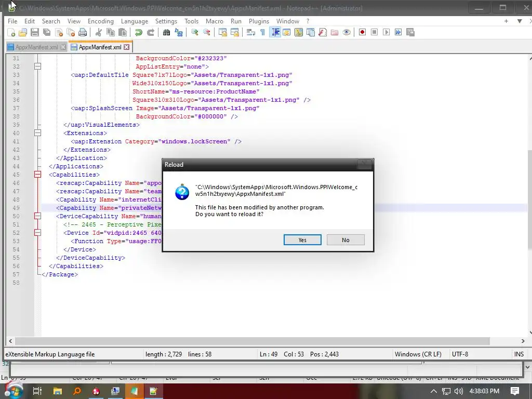Image resolution: width=532 pixels, height=399 pixels.
Task: Click the Open file toolbar icon
Action: pyautogui.click(x=23, y=32)
